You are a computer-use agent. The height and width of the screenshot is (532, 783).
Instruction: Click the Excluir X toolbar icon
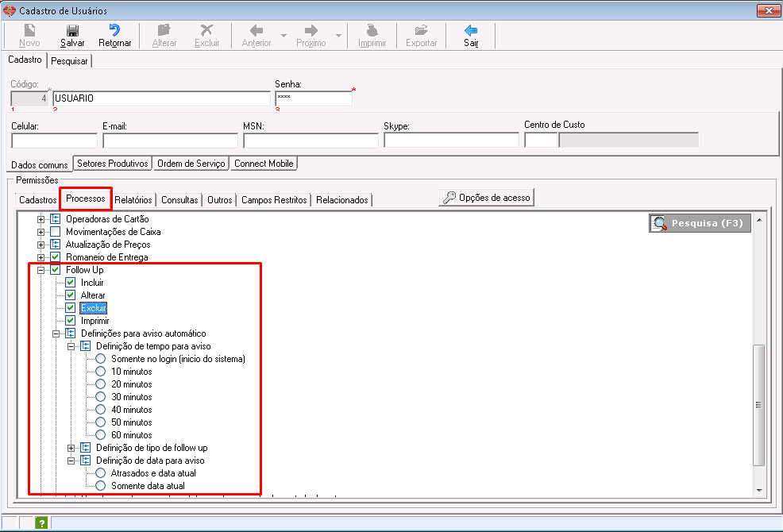point(206,30)
